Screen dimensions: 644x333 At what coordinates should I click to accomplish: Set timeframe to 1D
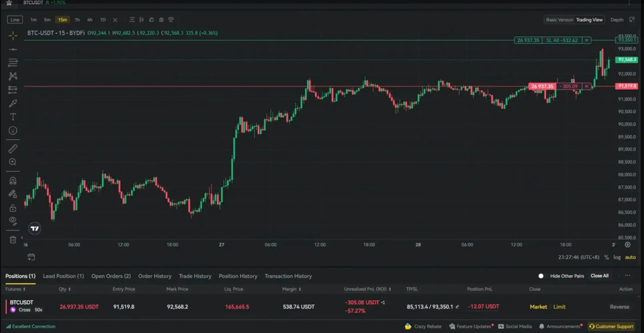point(103,20)
